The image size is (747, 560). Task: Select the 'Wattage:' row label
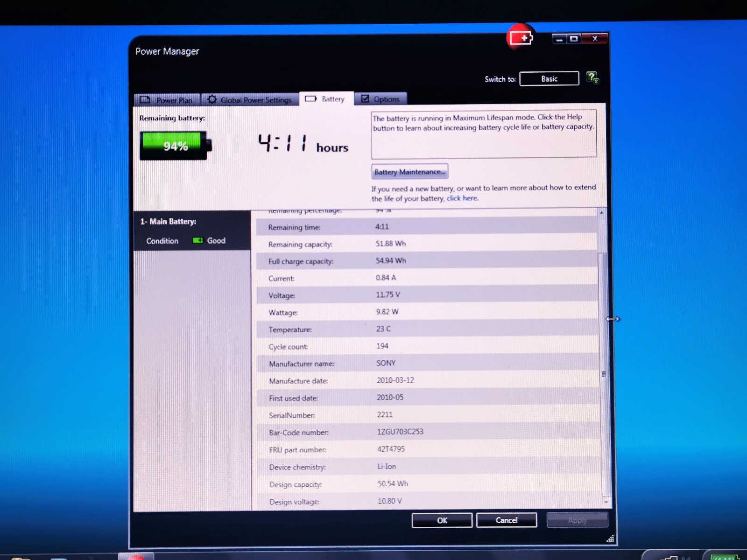pyautogui.click(x=283, y=313)
